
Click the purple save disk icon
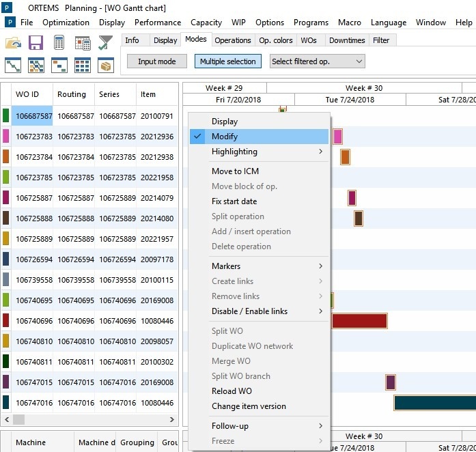(36, 42)
